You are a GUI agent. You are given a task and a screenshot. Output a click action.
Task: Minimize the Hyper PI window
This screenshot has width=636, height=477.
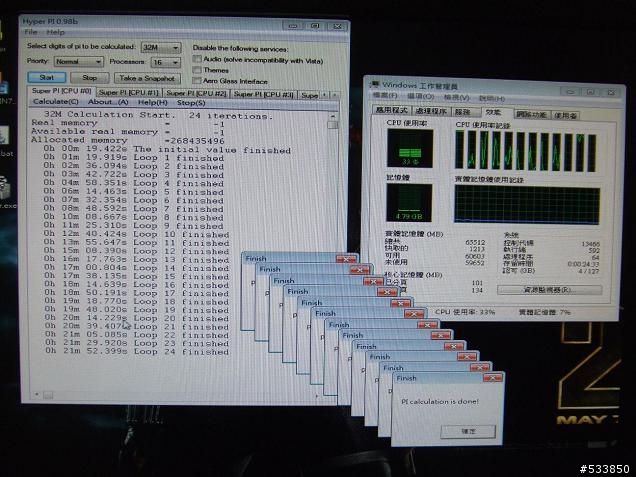[x=293, y=26]
